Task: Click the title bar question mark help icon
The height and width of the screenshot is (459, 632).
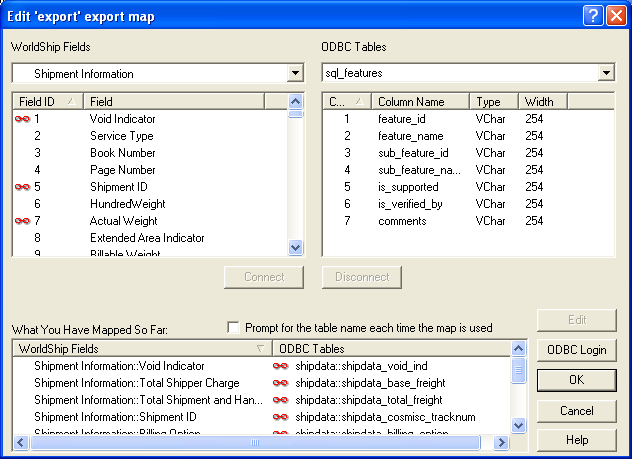Action: coord(593,16)
